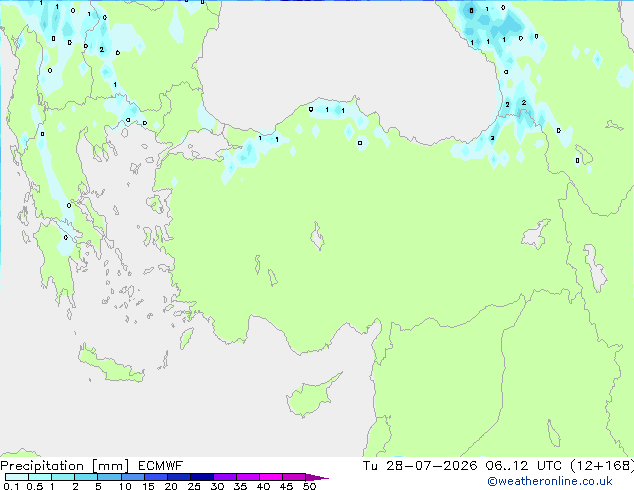Viewport: 634px width, 490px height.
Task: Click the legend value "45"
Action: (286, 486)
